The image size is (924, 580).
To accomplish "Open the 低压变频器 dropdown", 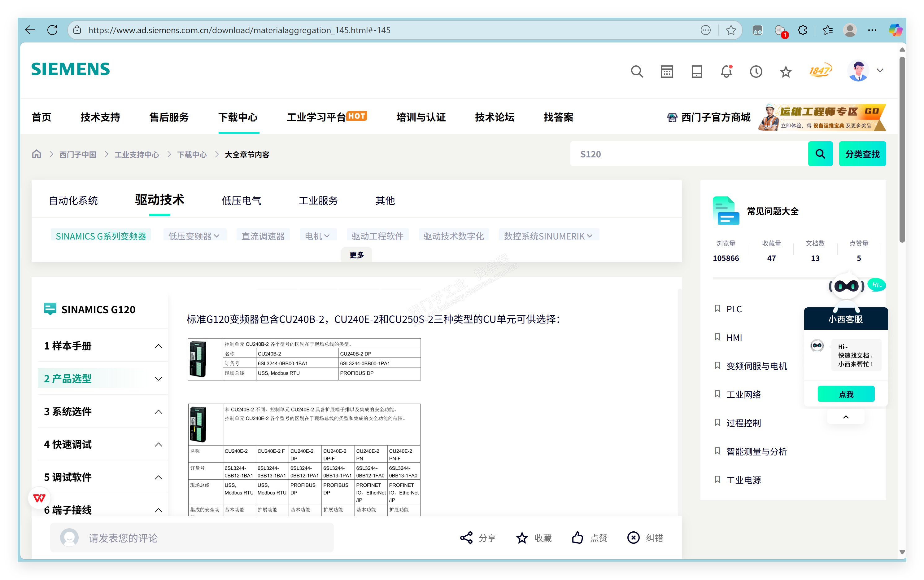I will tap(194, 236).
